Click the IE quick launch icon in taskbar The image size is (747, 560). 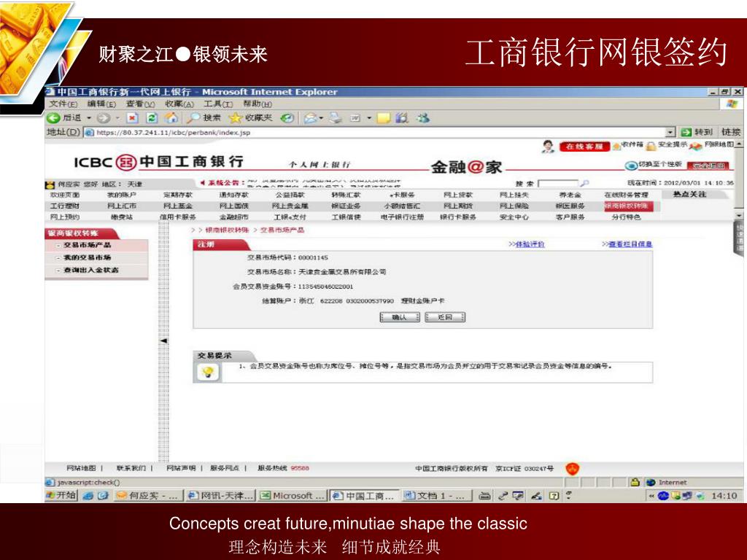tap(88, 496)
